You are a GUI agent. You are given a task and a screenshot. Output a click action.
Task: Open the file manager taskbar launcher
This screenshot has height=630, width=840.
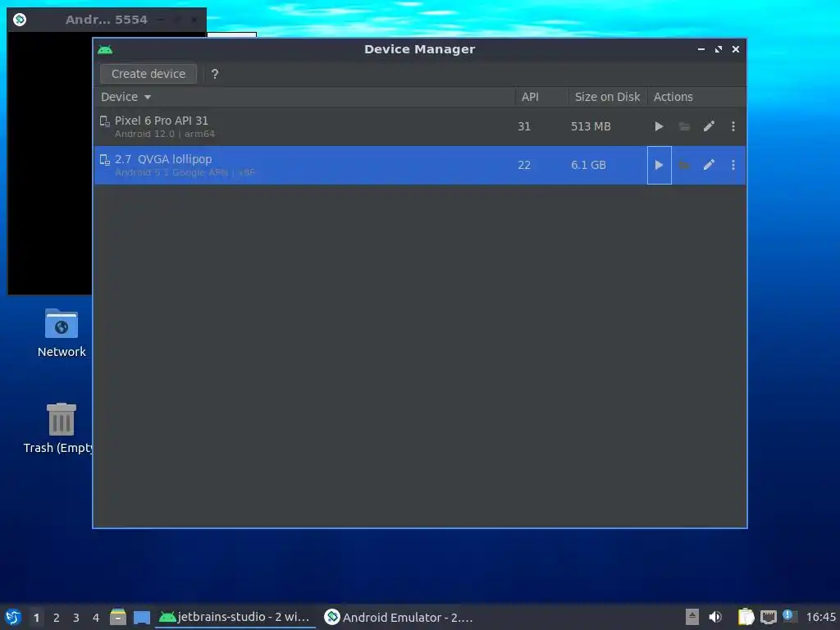coord(118,617)
